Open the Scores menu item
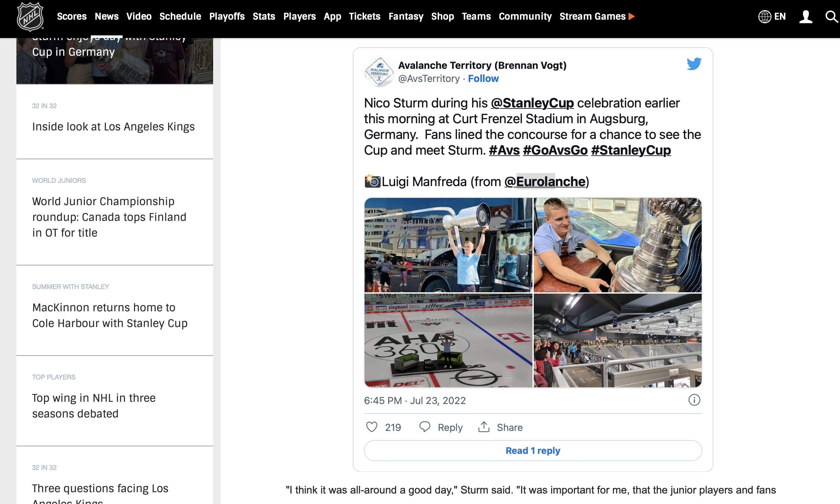This screenshot has height=504, width=840. click(72, 16)
